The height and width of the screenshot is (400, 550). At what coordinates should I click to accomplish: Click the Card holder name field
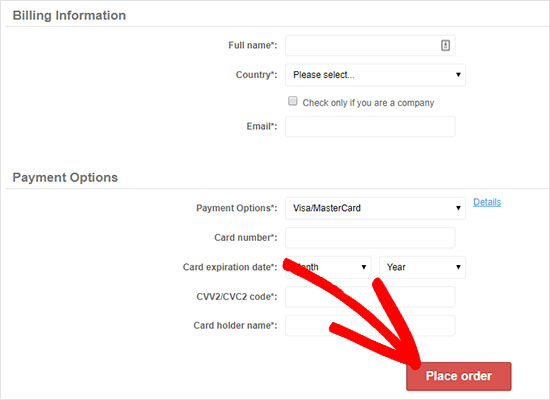[x=370, y=326]
